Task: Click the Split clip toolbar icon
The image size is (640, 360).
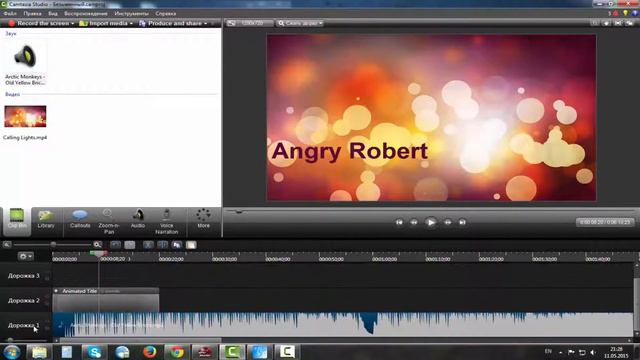Action: [162, 245]
